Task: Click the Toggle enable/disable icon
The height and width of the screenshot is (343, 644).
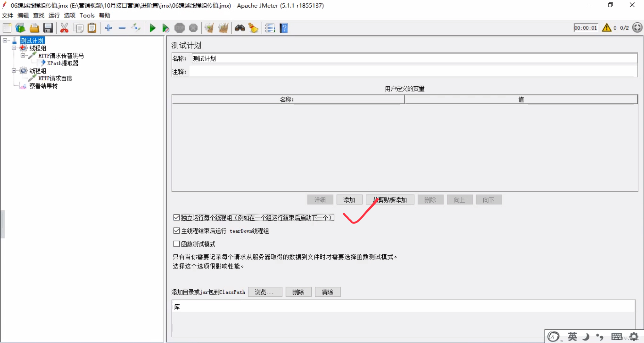Action: pyautogui.click(x=136, y=28)
